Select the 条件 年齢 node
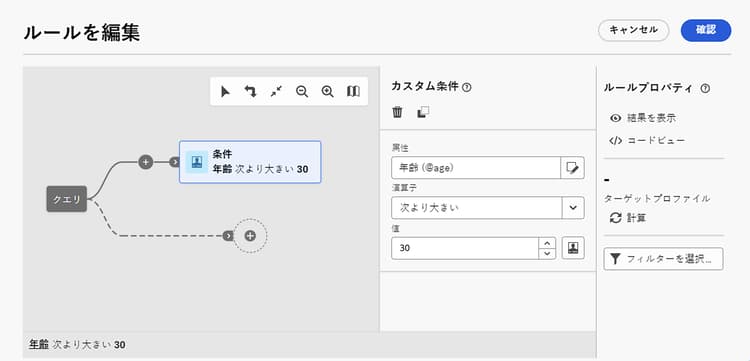This screenshot has height=361, width=750. pyautogui.click(x=250, y=162)
